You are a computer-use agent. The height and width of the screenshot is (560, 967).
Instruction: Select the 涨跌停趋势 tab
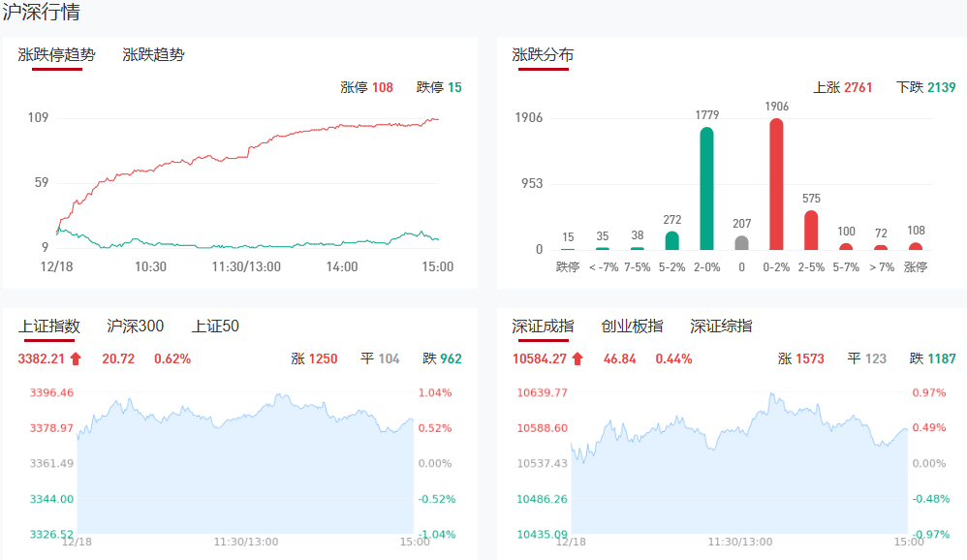point(57,55)
